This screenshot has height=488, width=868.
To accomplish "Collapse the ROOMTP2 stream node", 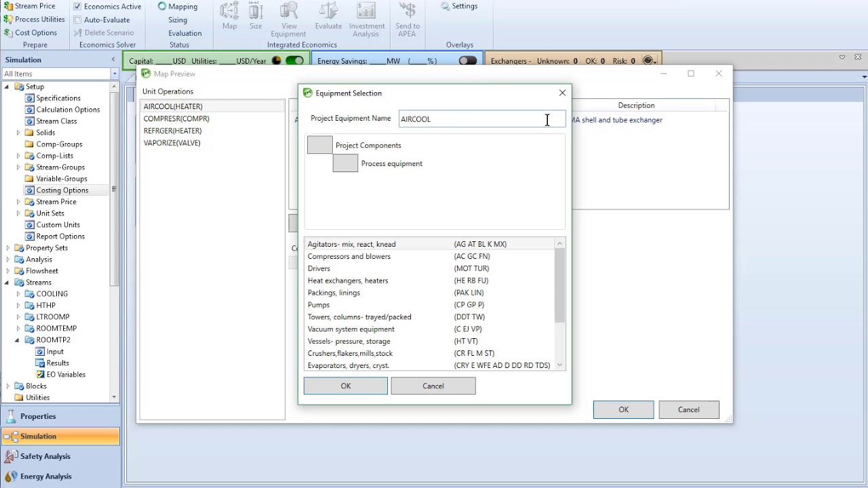I will [x=18, y=340].
